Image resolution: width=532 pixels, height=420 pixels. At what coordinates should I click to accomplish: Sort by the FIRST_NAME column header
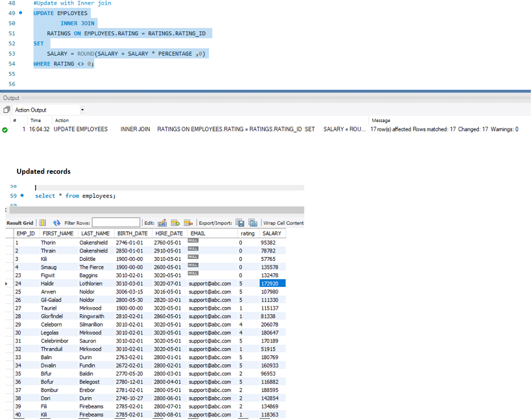(58, 233)
